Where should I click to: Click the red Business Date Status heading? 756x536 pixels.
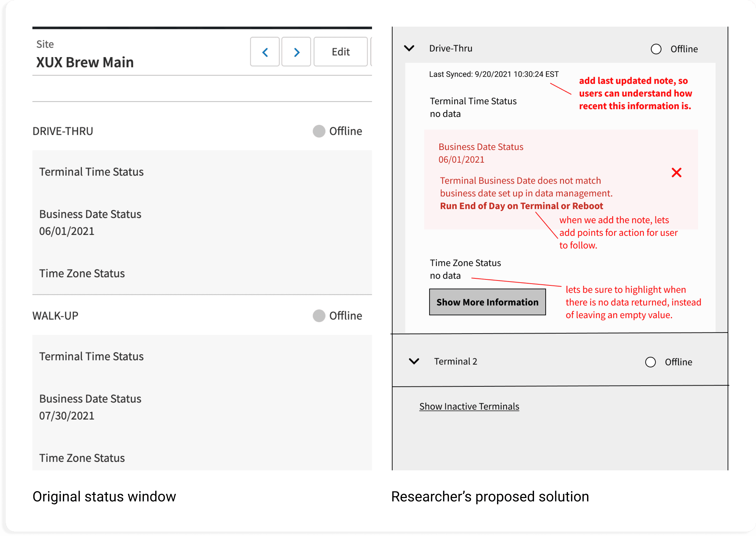pos(481,147)
